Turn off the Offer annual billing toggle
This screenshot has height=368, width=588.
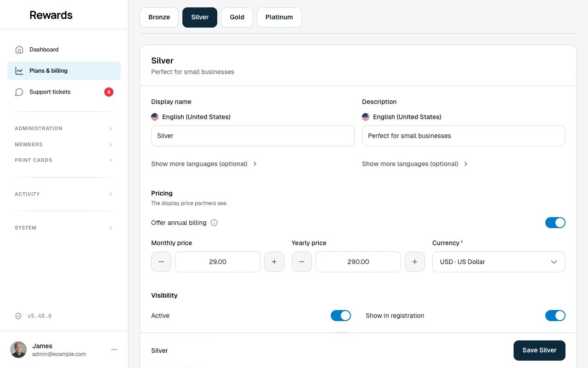pos(555,223)
